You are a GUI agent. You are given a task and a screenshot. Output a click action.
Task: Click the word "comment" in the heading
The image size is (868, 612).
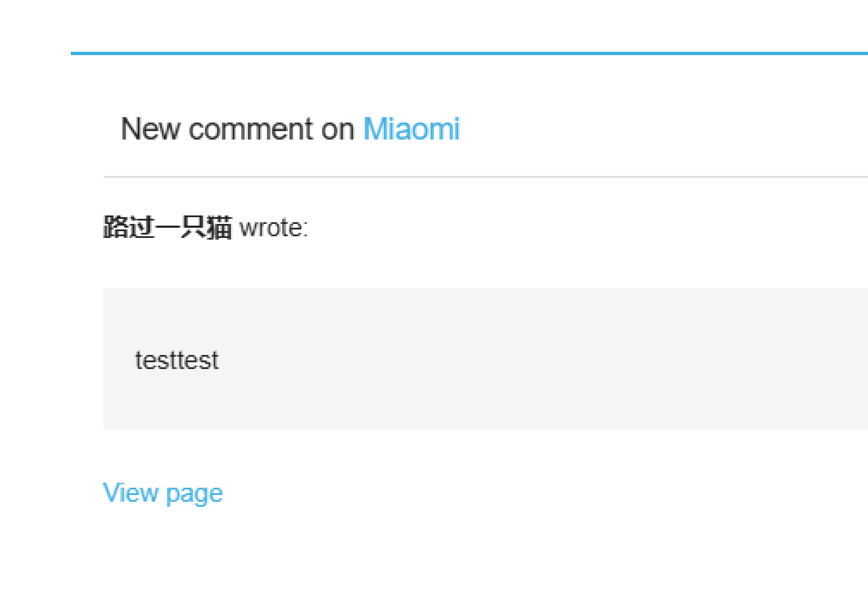click(250, 129)
